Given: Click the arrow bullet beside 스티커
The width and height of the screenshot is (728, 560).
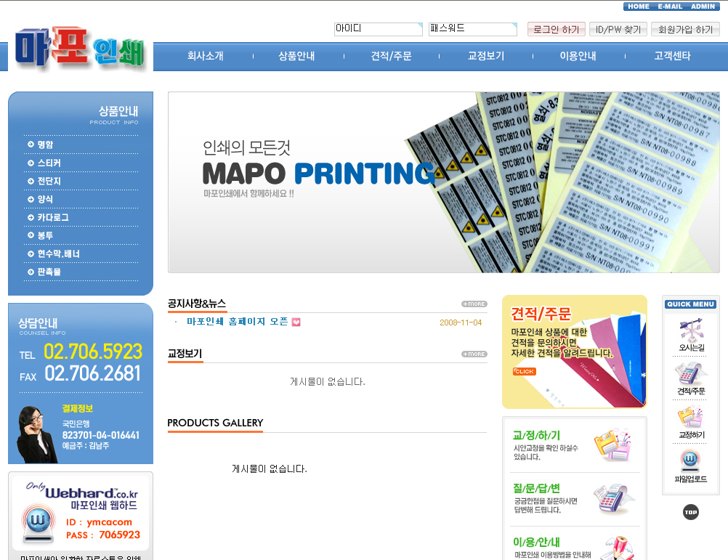Looking at the screenshot, I should pos(31,163).
